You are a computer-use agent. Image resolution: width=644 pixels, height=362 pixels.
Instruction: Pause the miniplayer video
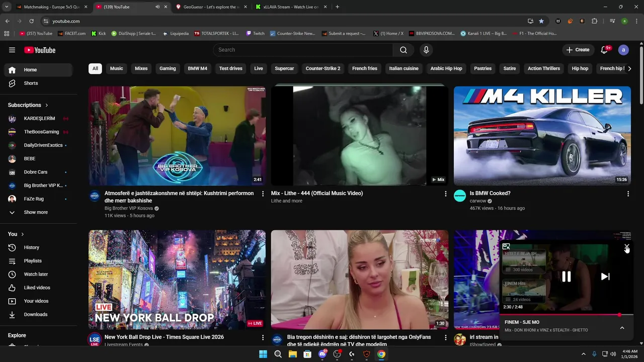[x=567, y=277]
